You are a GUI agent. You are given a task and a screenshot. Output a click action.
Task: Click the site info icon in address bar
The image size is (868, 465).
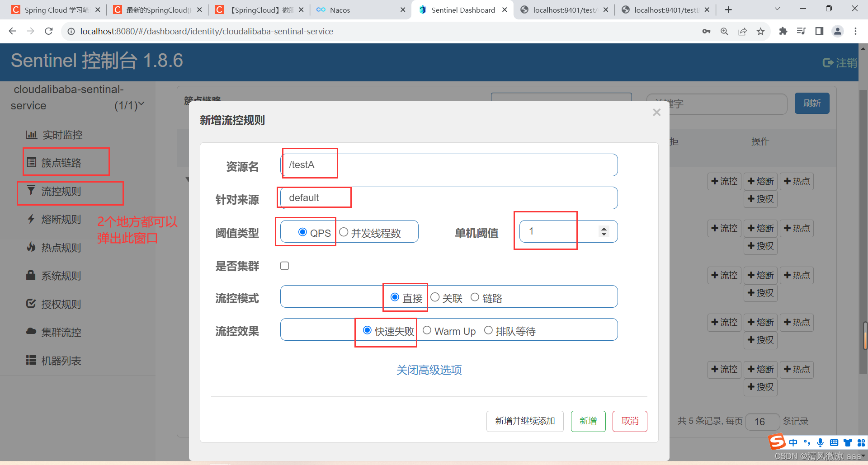[x=71, y=31]
